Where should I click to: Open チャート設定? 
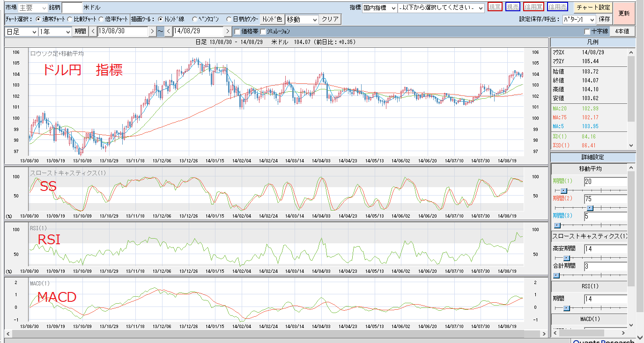(x=592, y=7)
